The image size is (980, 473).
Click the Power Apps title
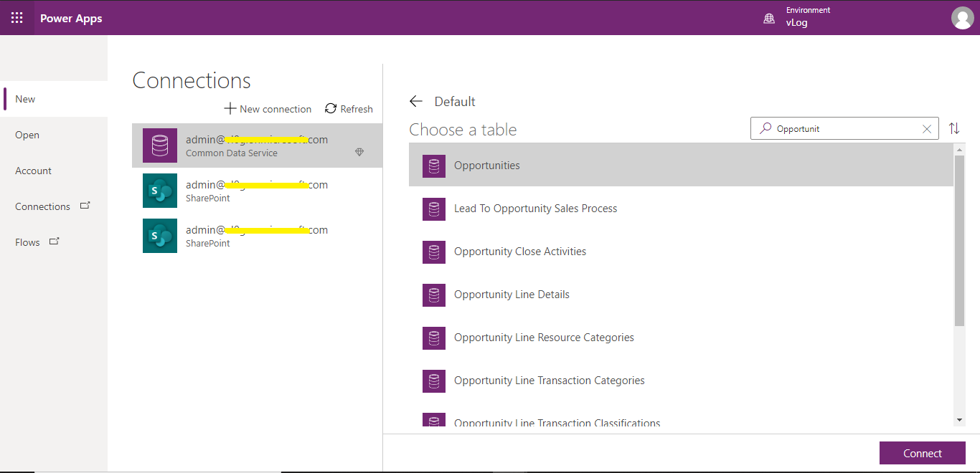[x=71, y=18]
